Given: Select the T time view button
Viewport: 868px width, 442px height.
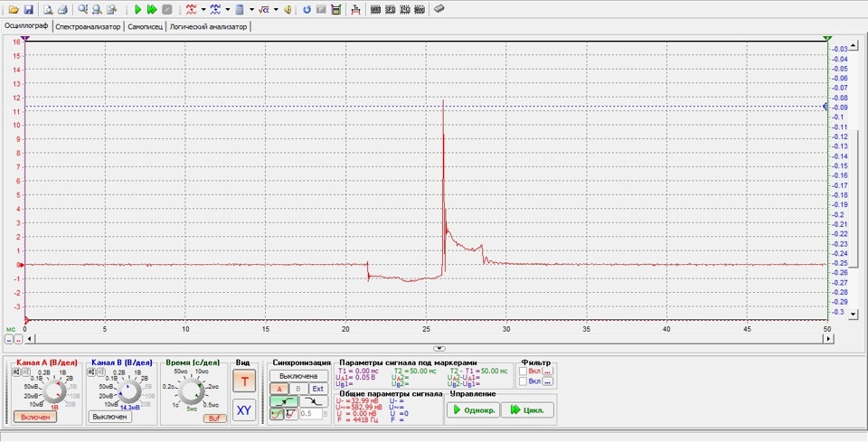Looking at the screenshot, I should tap(244, 381).
